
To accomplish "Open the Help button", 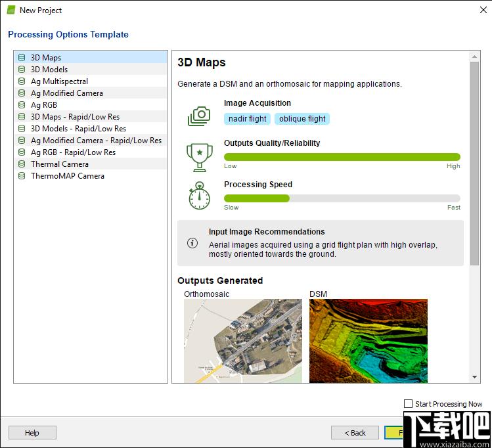I will pyautogui.click(x=32, y=433).
